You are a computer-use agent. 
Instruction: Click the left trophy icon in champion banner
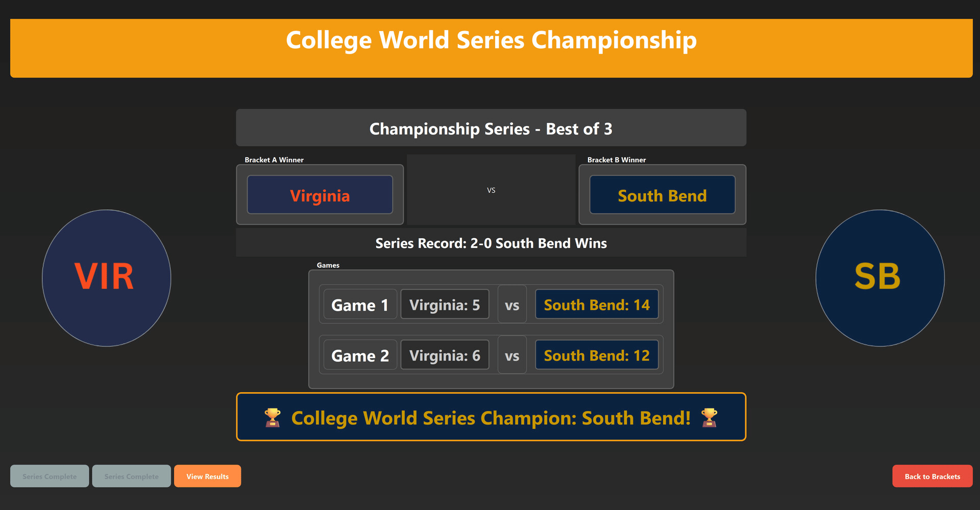tap(273, 418)
